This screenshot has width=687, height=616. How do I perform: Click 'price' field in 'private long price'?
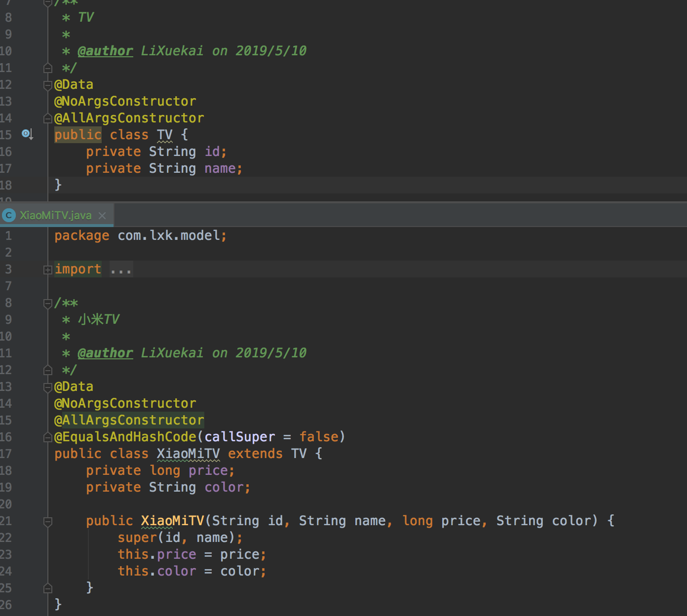tap(208, 470)
